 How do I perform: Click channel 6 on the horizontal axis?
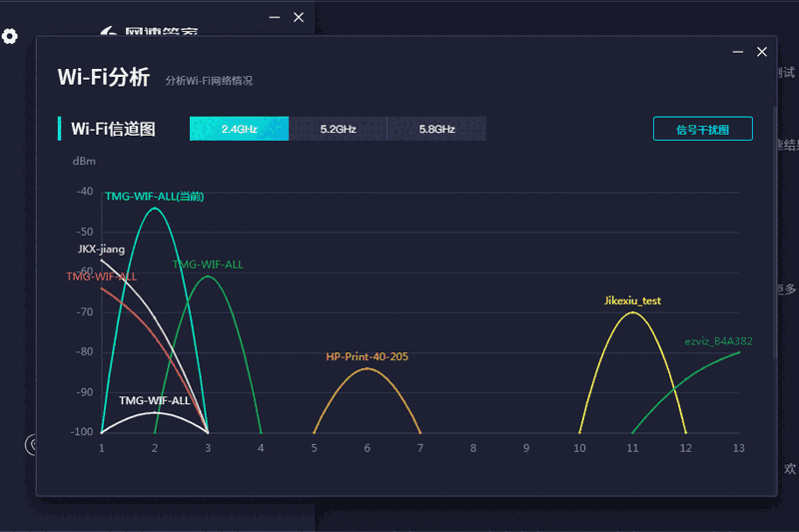[x=367, y=448]
